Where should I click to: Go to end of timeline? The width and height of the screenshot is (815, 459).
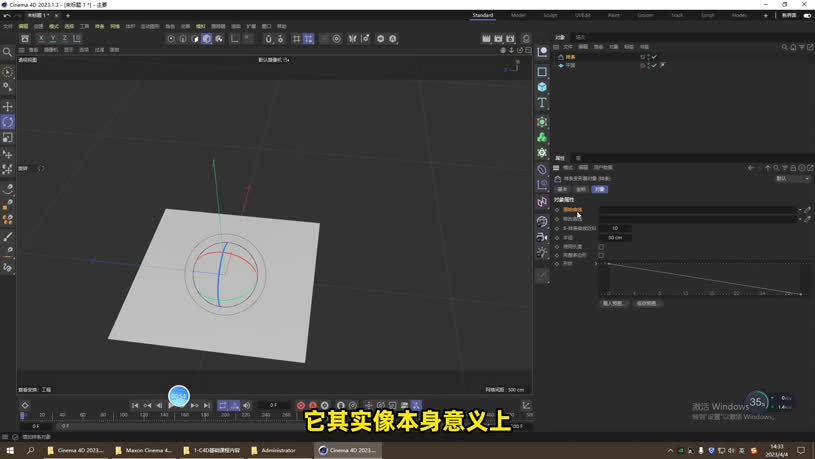click(207, 405)
